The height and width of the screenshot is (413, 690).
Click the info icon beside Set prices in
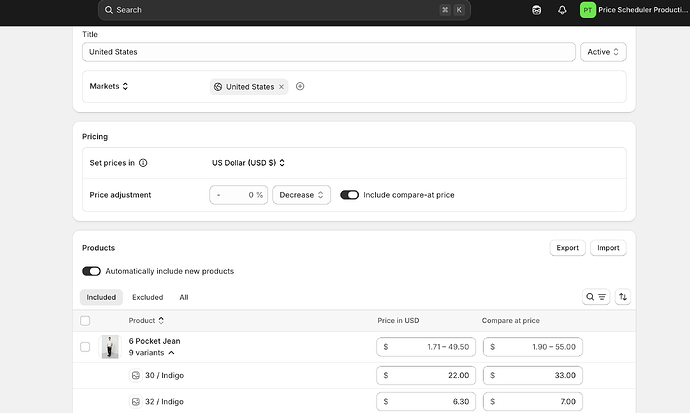tap(143, 163)
